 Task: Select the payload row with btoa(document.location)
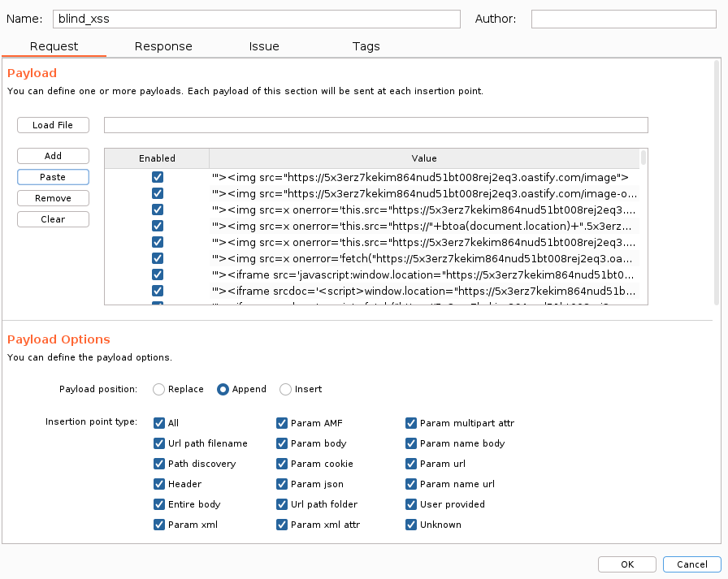(x=424, y=226)
